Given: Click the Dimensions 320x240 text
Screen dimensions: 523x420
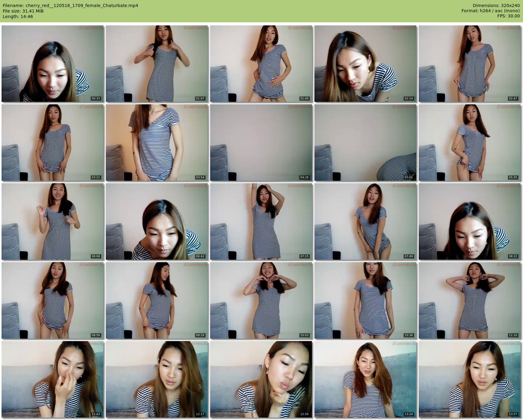Looking at the screenshot, I should 496,6.
